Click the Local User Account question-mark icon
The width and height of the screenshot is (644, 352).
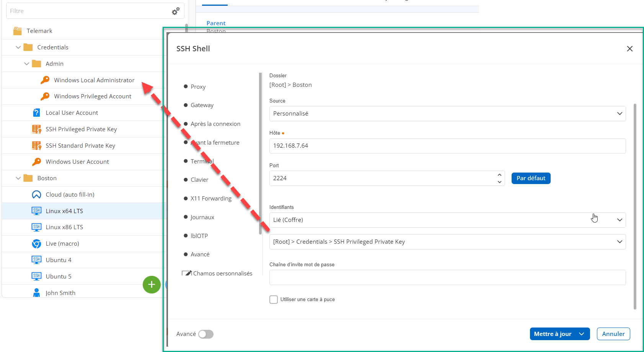tap(36, 113)
